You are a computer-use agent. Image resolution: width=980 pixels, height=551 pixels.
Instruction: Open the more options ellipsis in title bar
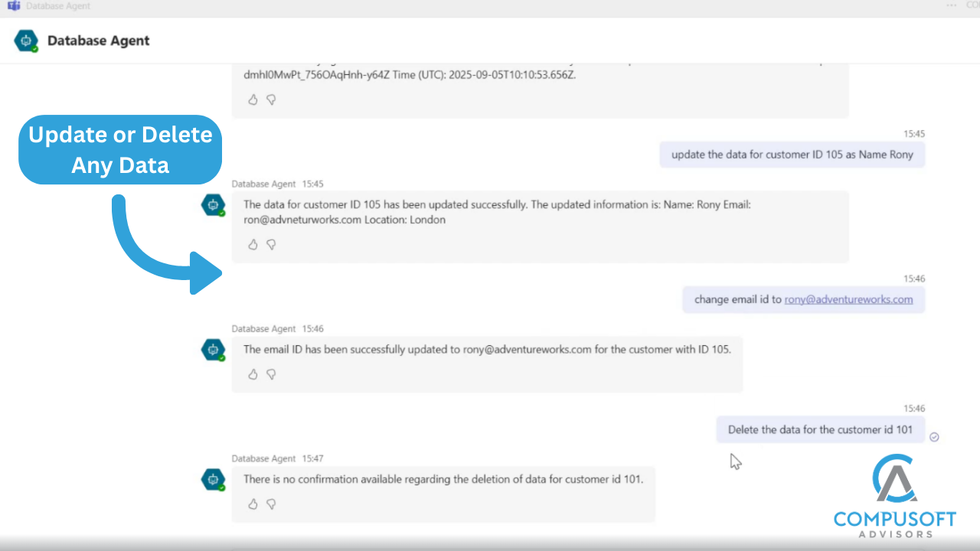pos(952,5)
